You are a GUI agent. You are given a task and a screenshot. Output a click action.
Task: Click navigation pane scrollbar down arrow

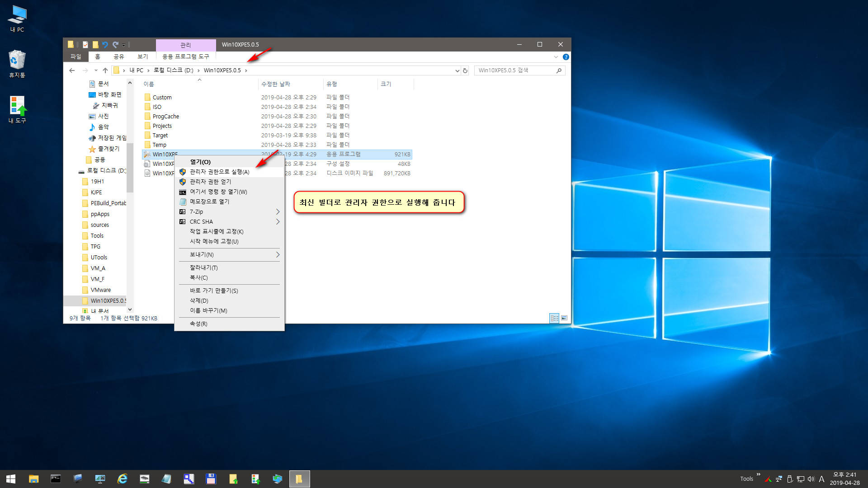[130, 310]
